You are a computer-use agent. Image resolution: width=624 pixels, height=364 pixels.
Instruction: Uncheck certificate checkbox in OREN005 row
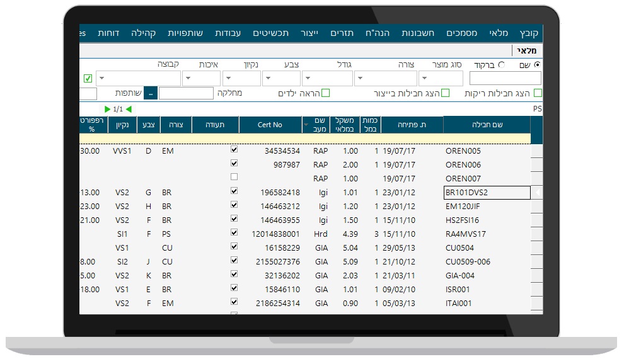(x=234, y=150)
